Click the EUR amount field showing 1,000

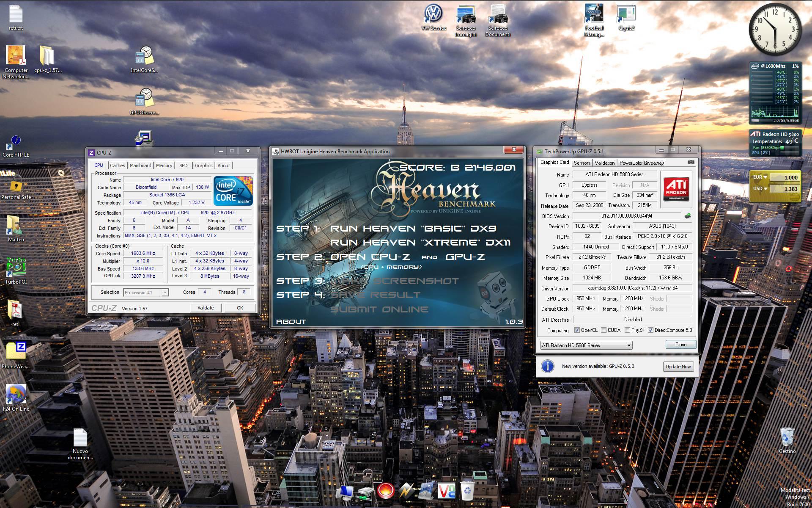[785, 177]
